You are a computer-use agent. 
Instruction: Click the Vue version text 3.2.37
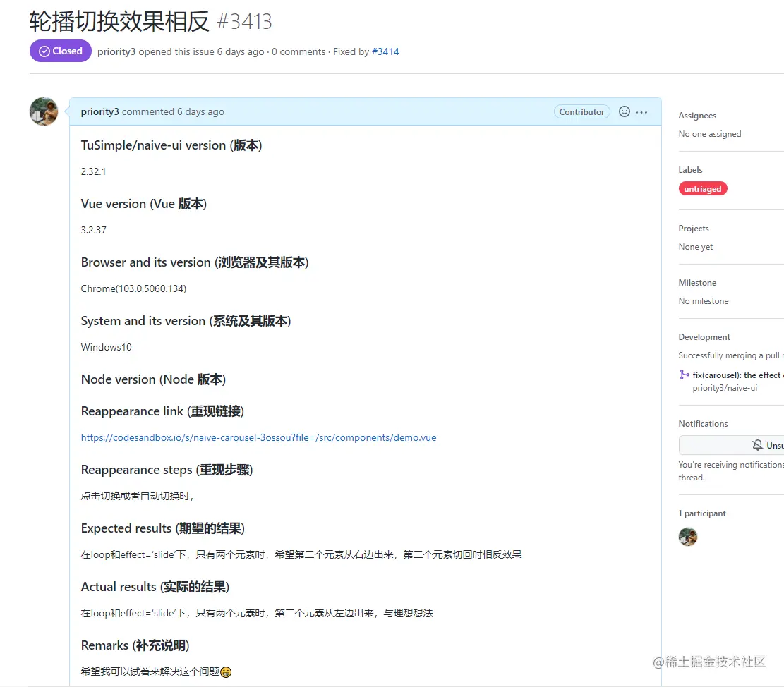93,230
